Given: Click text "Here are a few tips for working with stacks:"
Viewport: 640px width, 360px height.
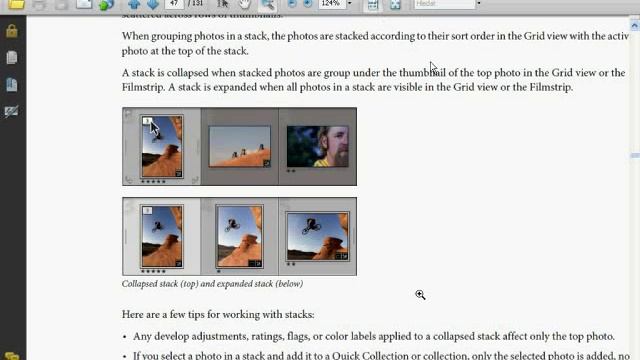Looking at the screenshot, I should pos(218,315).
